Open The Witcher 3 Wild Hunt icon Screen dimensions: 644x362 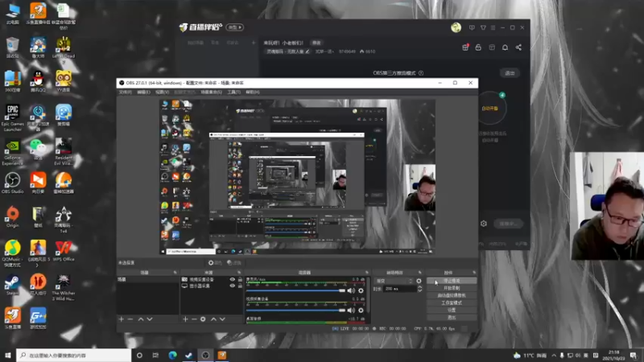tap(64, 288)
